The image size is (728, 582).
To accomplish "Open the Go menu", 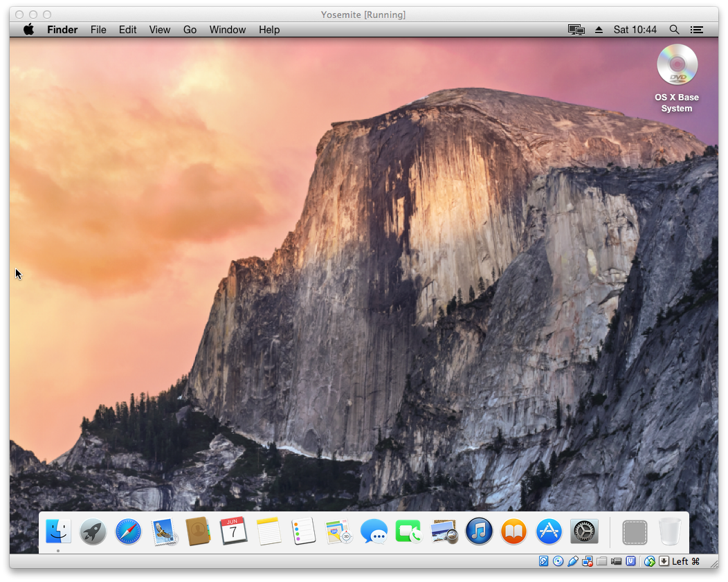I will (x=190, y=30).
